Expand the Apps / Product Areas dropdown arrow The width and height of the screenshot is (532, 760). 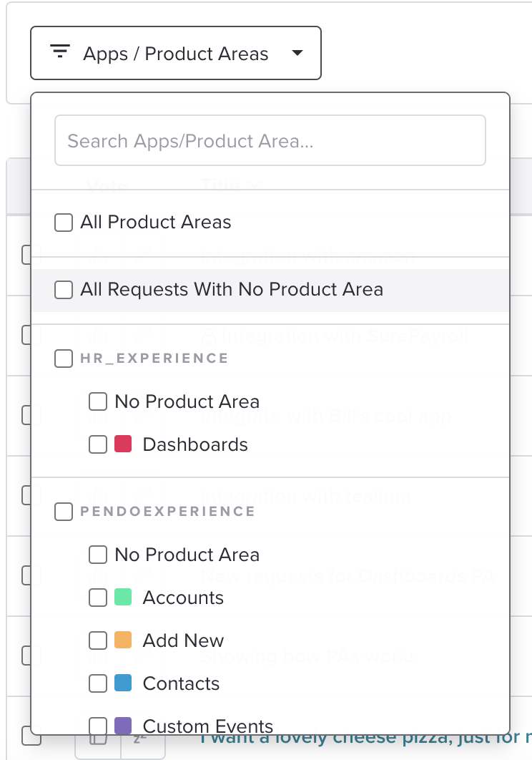coord(297,53)
